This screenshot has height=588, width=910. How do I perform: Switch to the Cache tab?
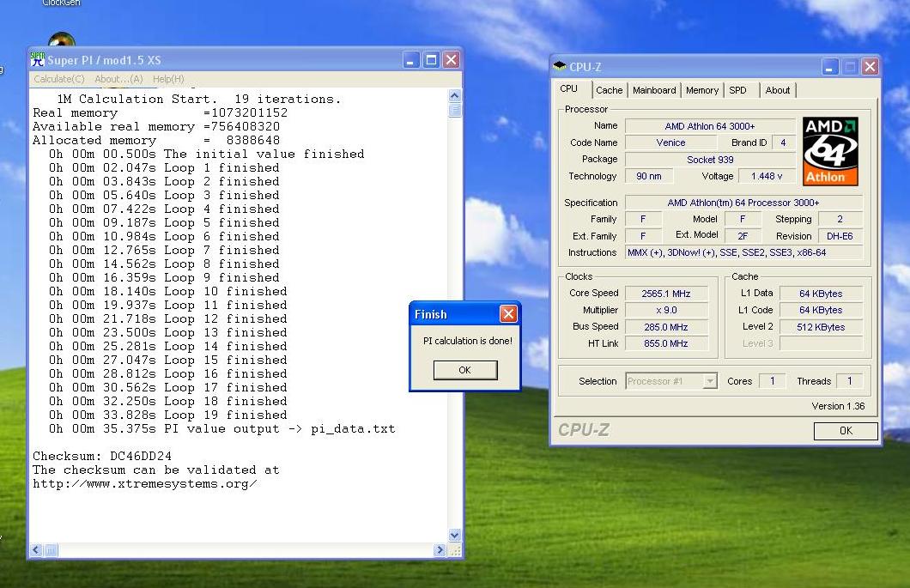609,90
